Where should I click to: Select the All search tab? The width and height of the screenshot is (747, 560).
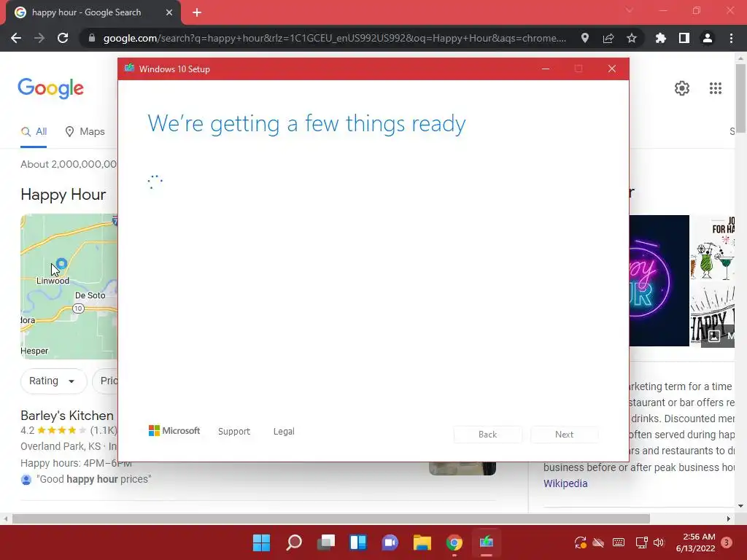pyautogui.click(x=34, y=131)
